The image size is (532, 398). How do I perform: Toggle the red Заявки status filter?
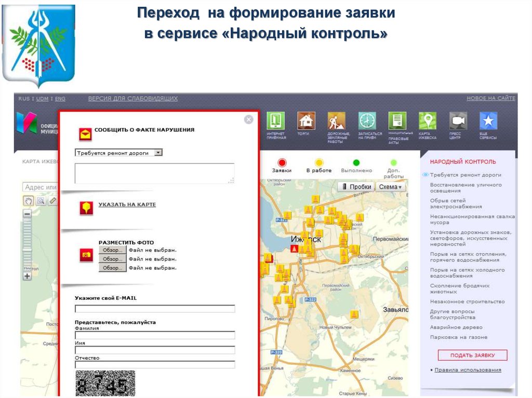[282, 163]
